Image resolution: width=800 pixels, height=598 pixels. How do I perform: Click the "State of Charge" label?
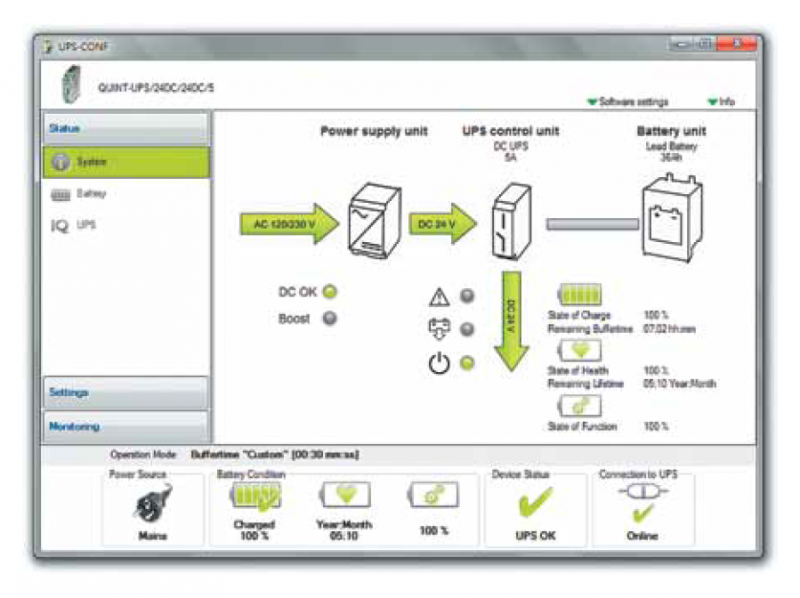[x=579, y=315]
